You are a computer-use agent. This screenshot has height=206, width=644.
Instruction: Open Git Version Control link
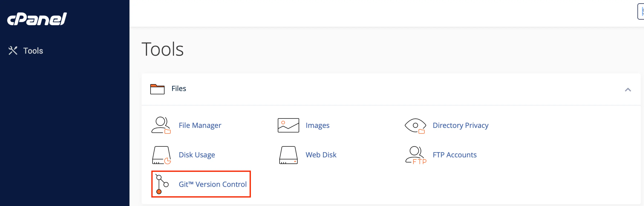click(x=213, y=184)
